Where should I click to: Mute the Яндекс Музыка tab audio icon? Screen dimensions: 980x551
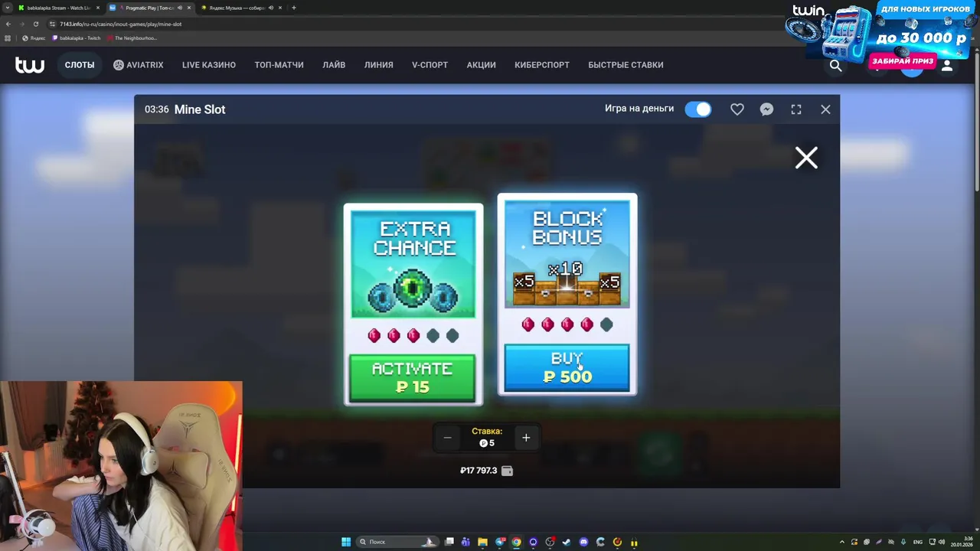270,8
